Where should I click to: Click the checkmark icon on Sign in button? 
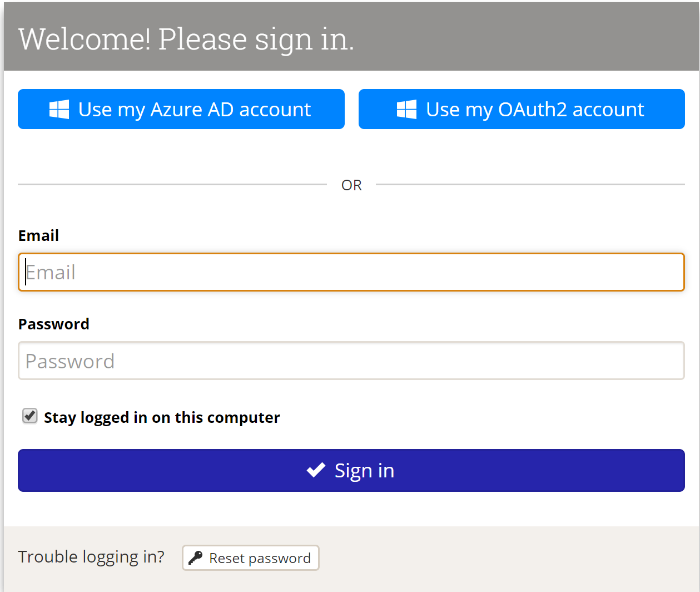(316, 470)
